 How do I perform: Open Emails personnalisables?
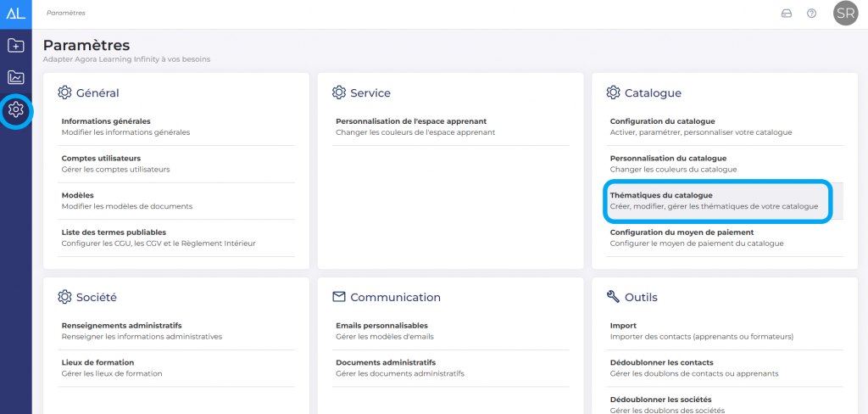tap(381, 326)
